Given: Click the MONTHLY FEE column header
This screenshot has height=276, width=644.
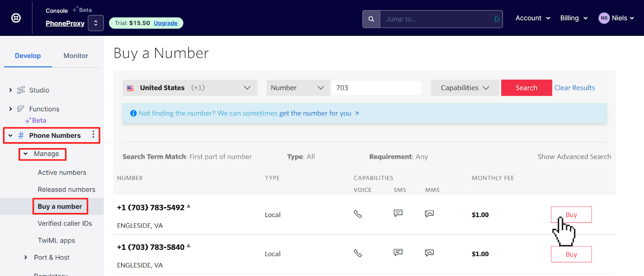Looking at the screenshot, I should click(x=493, y=178).
